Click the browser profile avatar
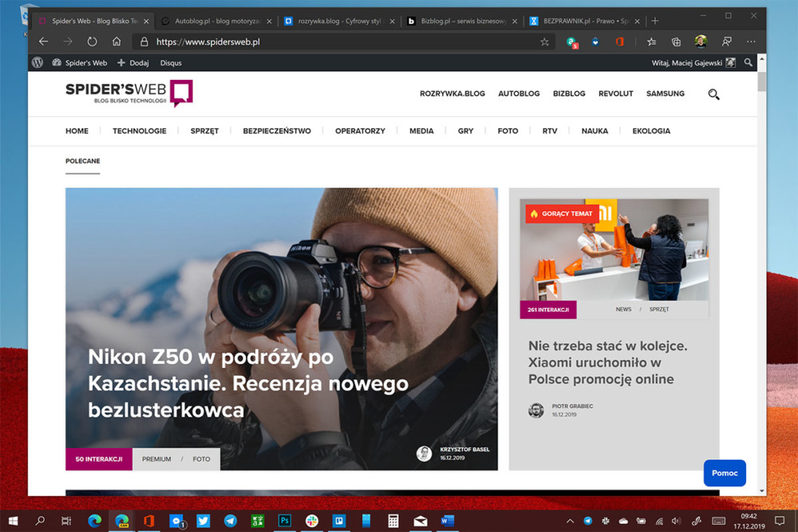798x532 pixels. pyautogui.click(x=701, y=41)
